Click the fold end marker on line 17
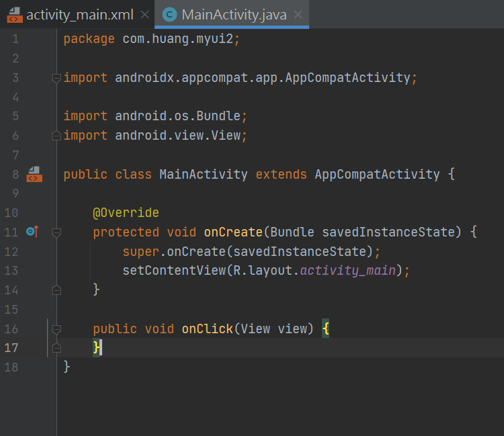This screenshot has width=504, height=436. 56,348
